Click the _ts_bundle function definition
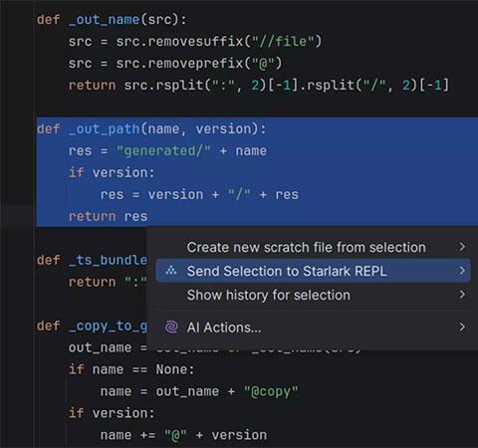The width and height of the screenshot is (478, 448). 92,260
